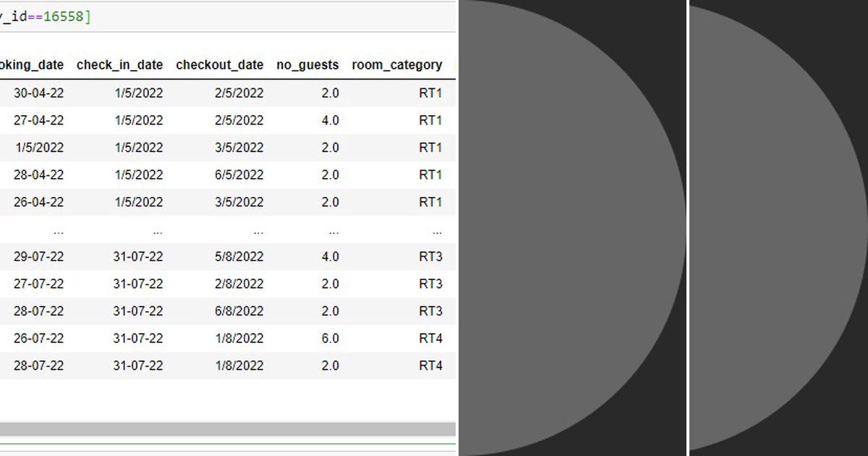Click RT3 in the 29-07-22 booking row
Viewport: 868px width, 456px height.
430,256
